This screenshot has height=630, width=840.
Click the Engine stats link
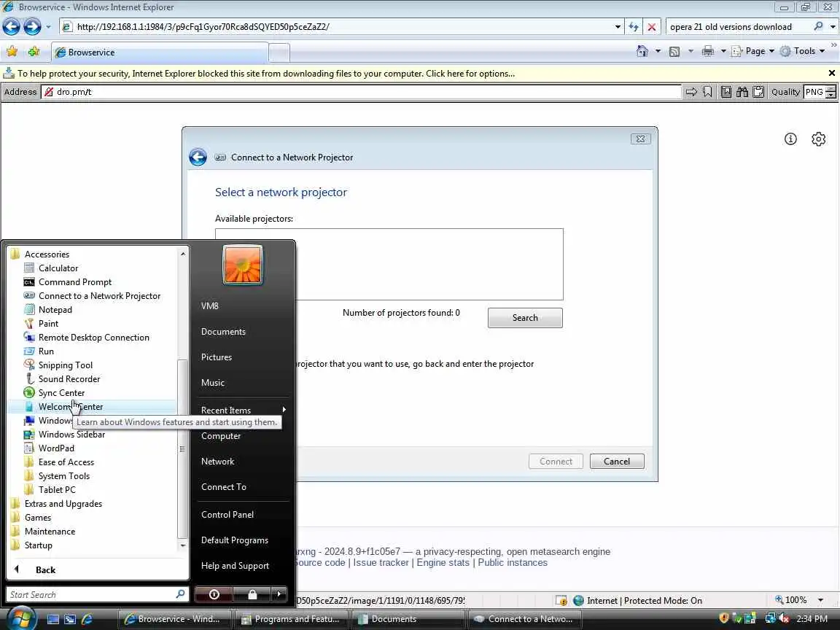(x=443, y=562)
